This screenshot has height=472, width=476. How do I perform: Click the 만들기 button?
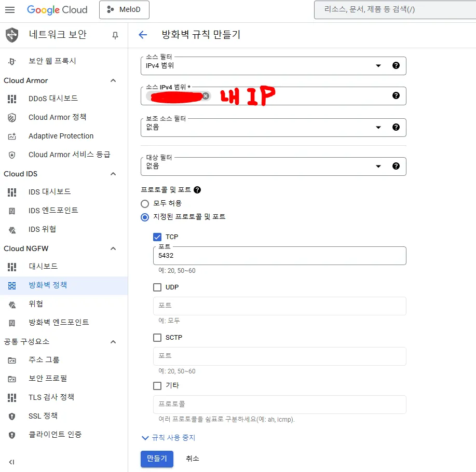(157, 459)
